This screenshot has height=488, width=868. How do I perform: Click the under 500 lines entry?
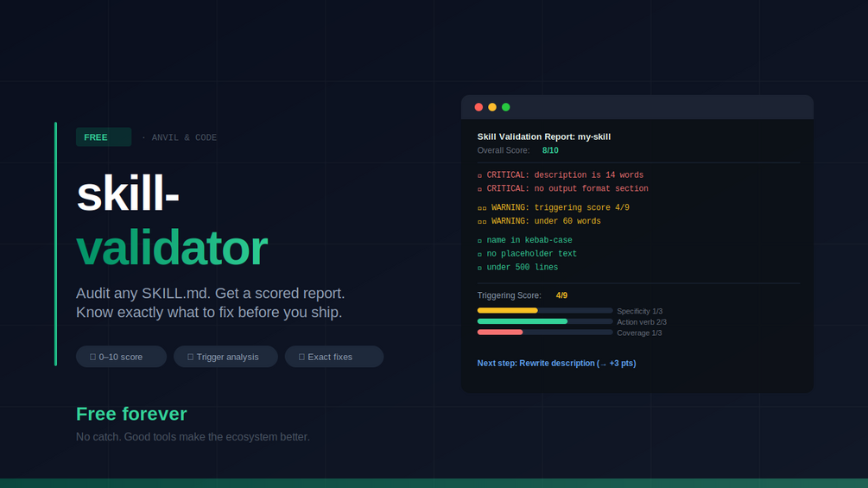point(517,267)
